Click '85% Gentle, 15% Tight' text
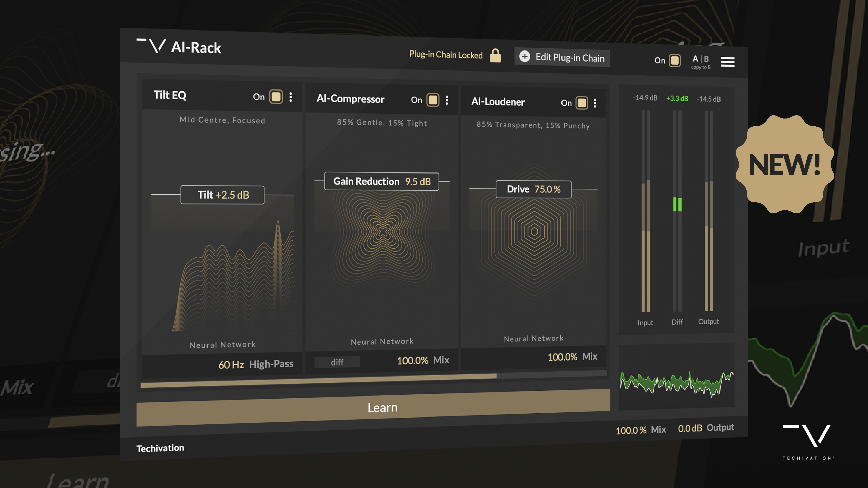 pyautogui.click(x=382, y=123)
